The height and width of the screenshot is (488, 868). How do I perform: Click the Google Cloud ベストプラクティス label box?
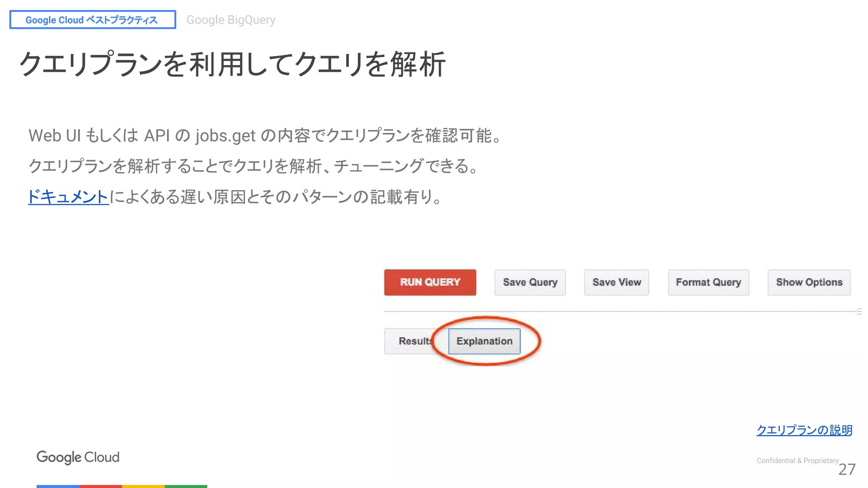(x=93, y=20)
